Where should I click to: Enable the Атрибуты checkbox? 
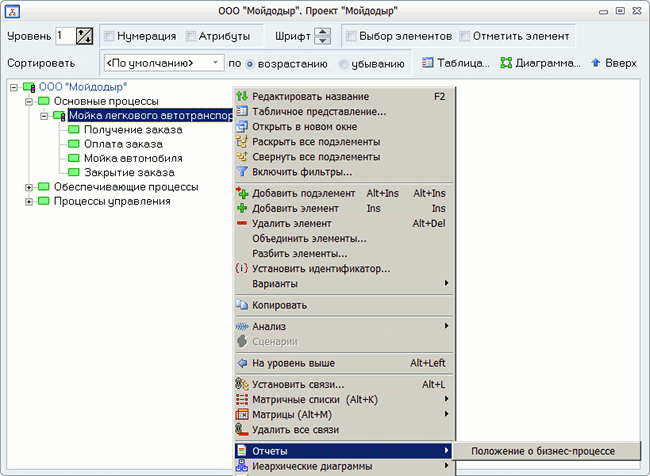point(191,36)
